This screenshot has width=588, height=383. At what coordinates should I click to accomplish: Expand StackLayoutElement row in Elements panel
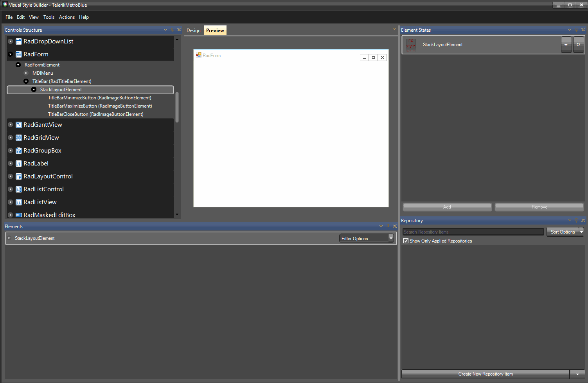click(9, 238)
